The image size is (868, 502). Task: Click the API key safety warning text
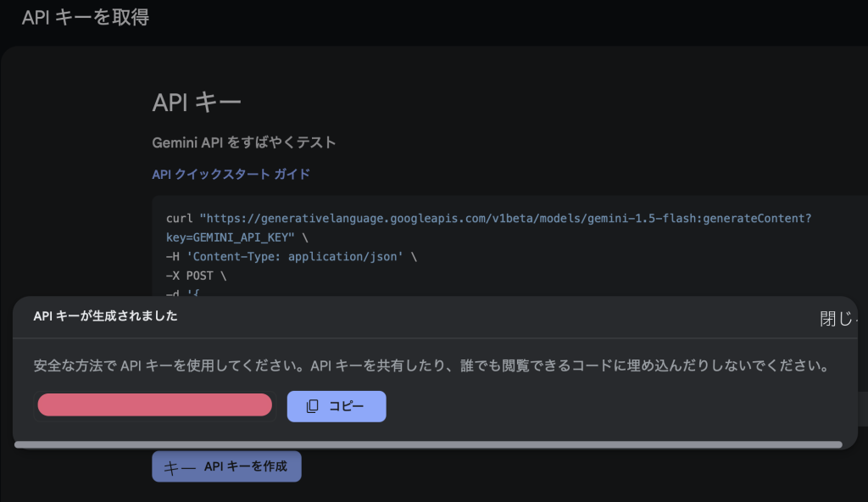pos(430,366)
